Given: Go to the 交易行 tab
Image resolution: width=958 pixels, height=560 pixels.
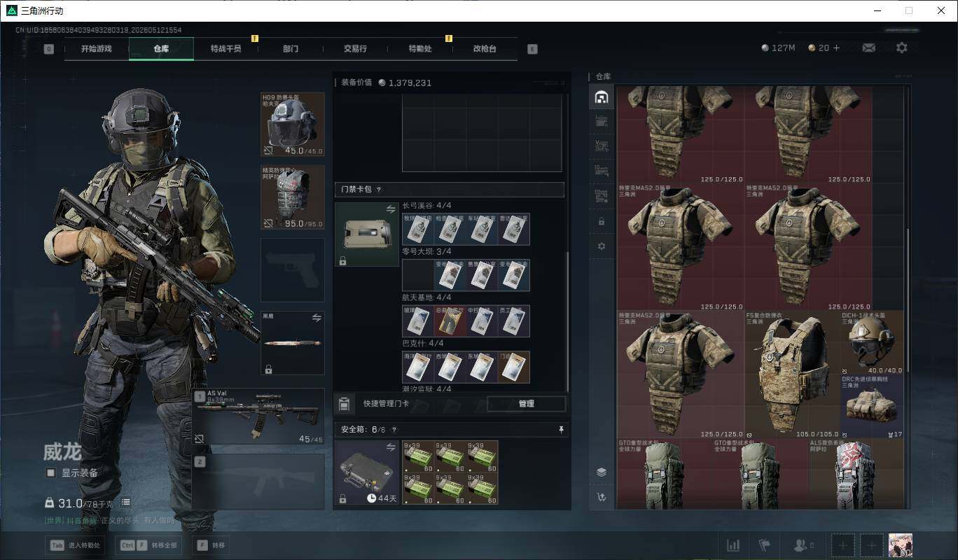Looking at the screenshot, I should point(355,49).
